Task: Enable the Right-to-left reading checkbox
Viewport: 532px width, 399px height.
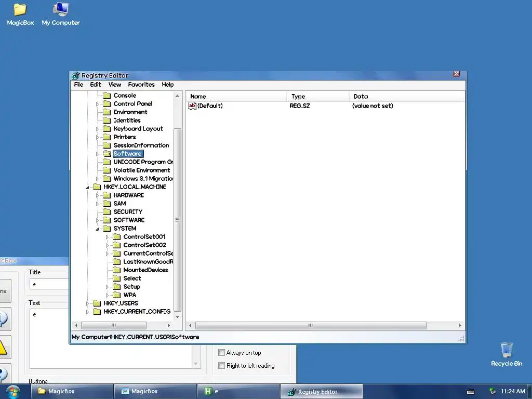Action: click(221, 366)
